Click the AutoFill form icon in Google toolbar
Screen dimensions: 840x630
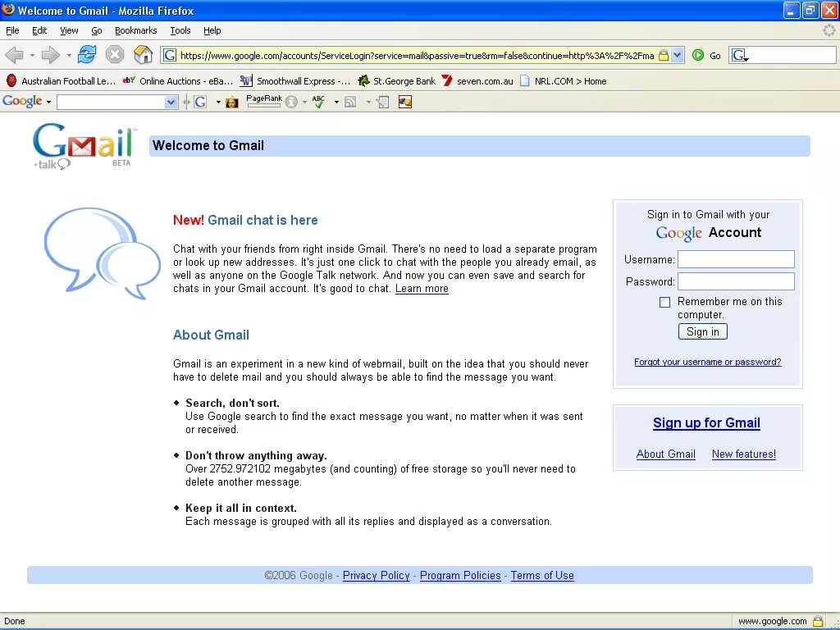[x=383, y=102]
